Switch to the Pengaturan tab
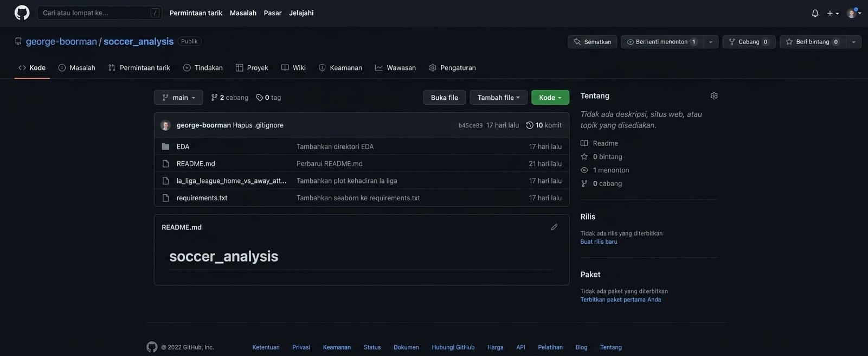Screen dimensions: 868x356 (452, 68)
